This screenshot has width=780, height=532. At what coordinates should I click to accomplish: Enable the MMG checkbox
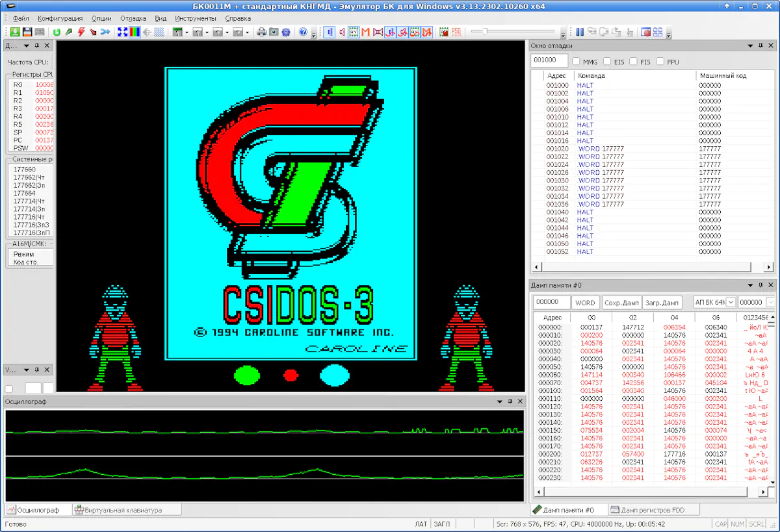(576, 61)
